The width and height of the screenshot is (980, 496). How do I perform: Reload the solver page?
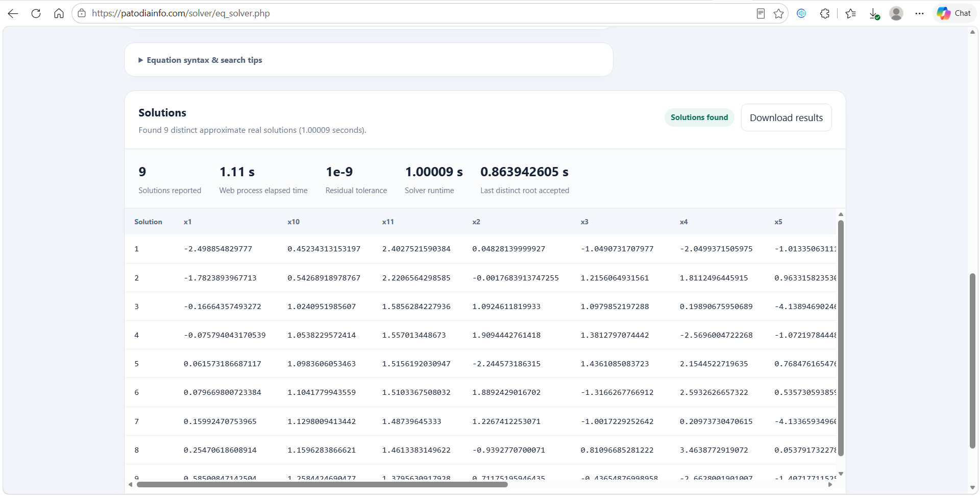click(x=36, y=13)
